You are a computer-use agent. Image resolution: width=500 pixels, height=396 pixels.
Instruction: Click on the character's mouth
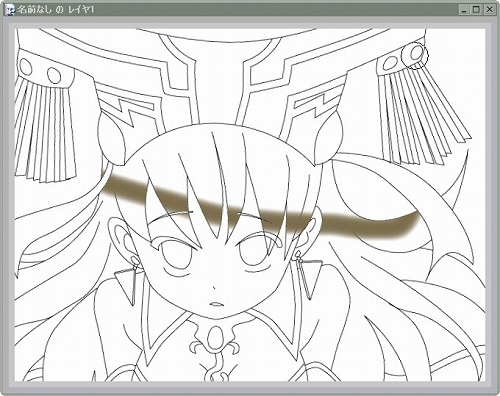(x=217, y=304)
